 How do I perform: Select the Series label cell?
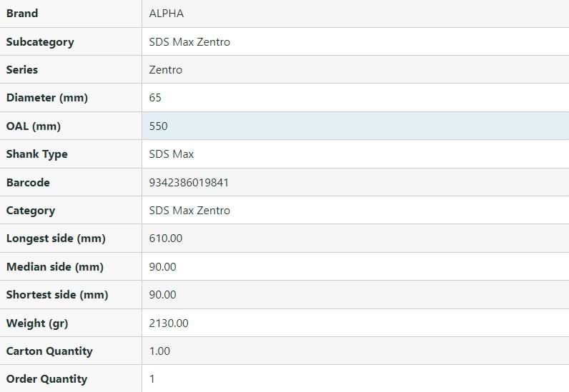[22, 70]
